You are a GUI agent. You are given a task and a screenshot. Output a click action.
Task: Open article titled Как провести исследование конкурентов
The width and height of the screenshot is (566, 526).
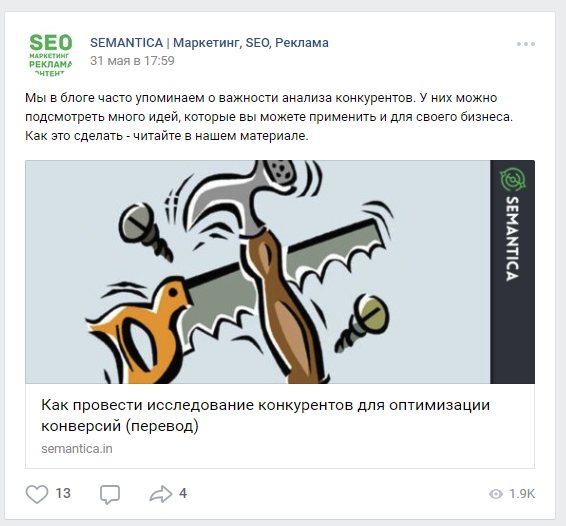265,415
